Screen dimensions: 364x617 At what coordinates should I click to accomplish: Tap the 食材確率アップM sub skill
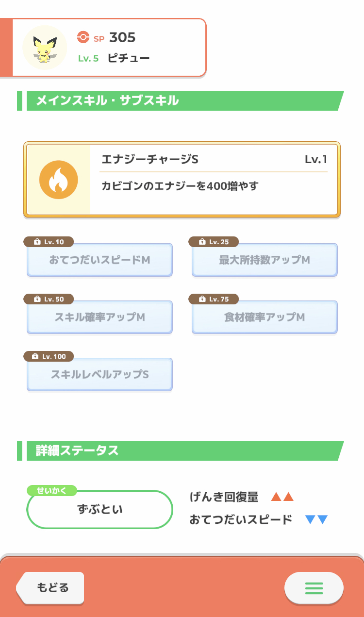point(265,317)
